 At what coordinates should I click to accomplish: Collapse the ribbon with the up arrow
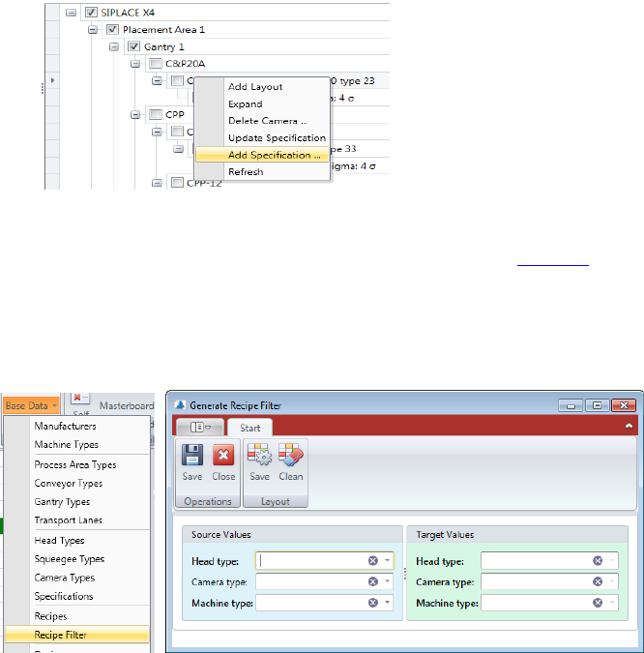coord(629,426)
